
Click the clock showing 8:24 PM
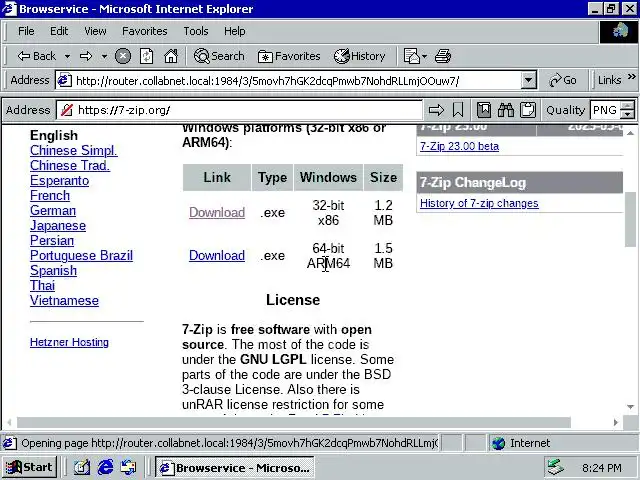click(602, 468)
